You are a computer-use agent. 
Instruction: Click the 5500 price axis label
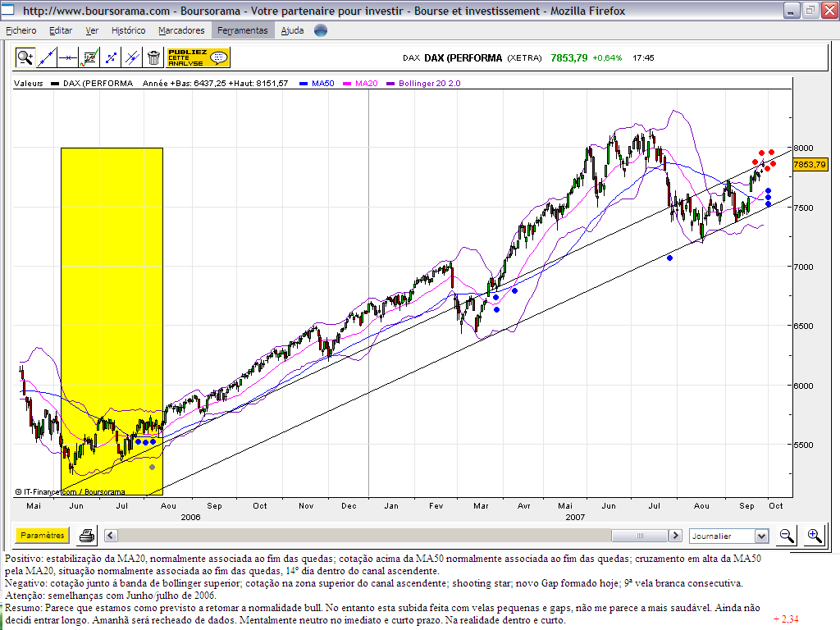[803, 445]
